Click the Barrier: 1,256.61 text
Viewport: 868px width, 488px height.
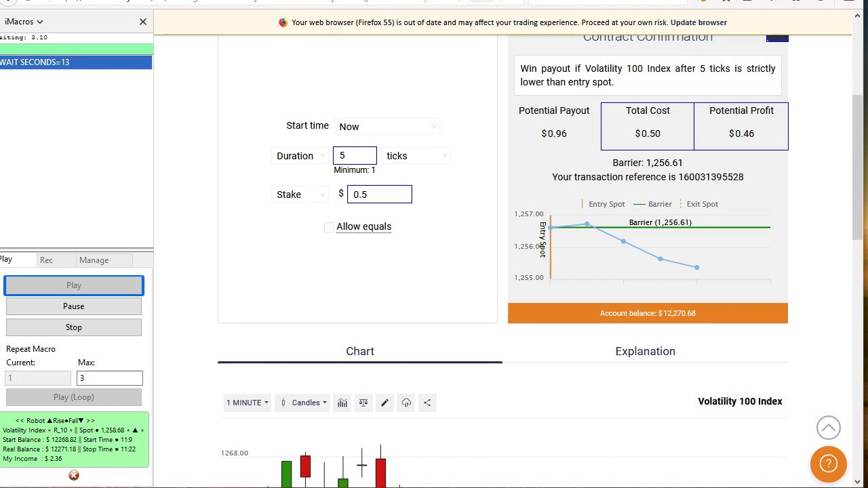[x=648, y=163]
